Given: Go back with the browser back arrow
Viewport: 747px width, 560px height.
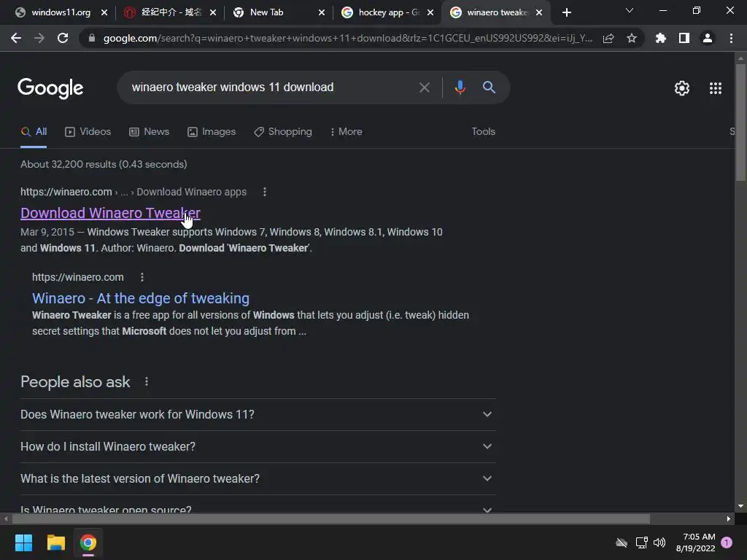Looking at the screenshot, I should coord(16,38).
